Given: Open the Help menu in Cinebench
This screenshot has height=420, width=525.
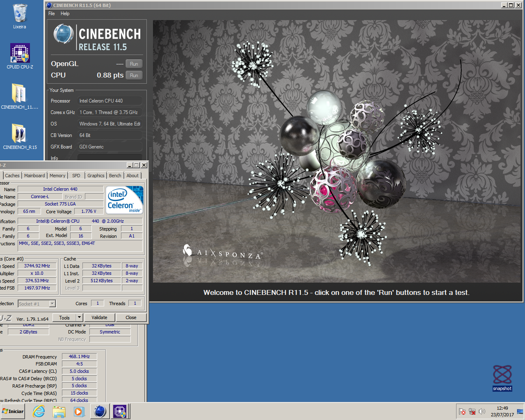Looking at the screenshot, I should 65,14.
